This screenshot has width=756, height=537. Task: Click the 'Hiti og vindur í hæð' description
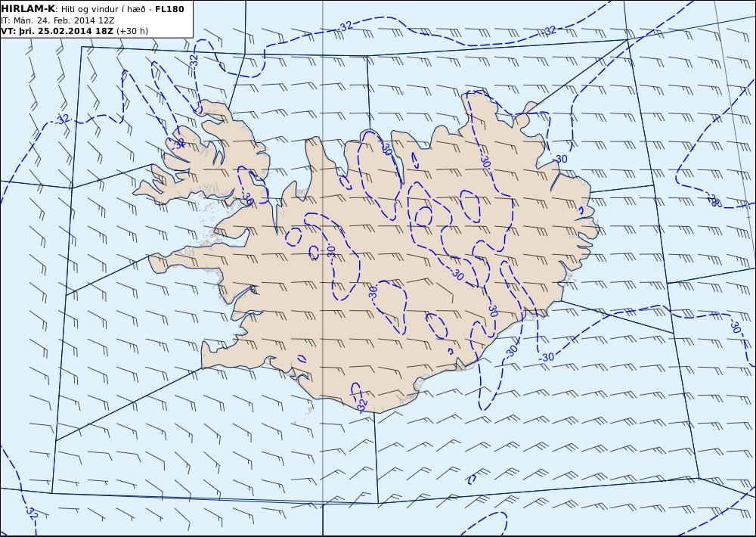(x=103, y=9)
